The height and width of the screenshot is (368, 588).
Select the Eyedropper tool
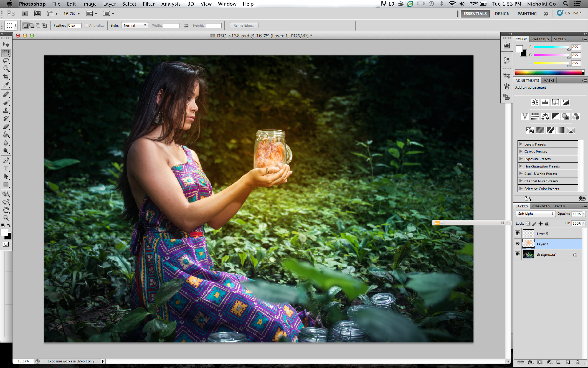point(6,85)
